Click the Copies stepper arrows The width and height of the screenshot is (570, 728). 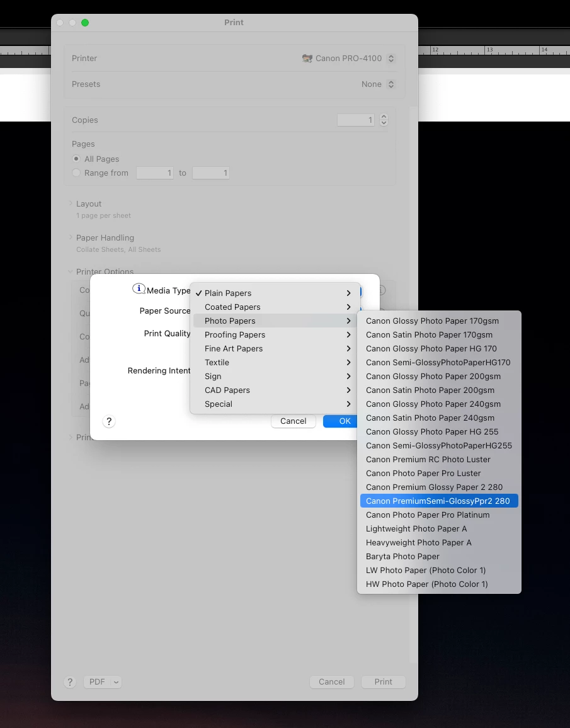coord(384,120)
